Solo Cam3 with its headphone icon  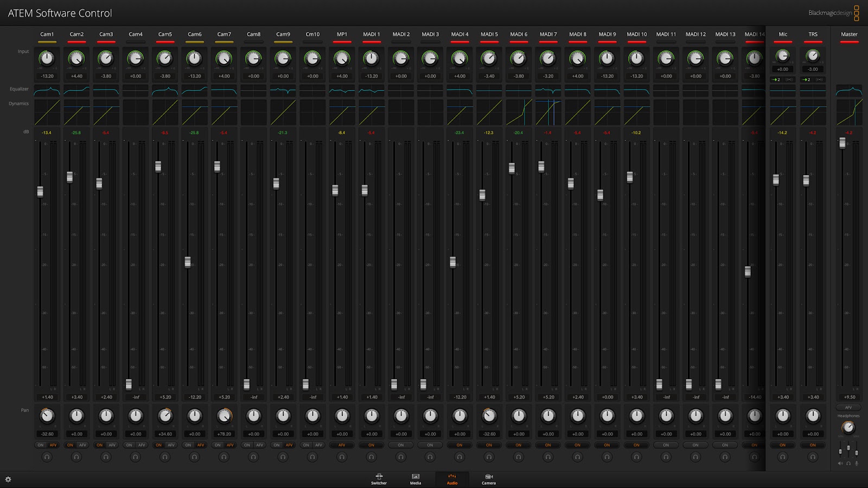[106, 457]
